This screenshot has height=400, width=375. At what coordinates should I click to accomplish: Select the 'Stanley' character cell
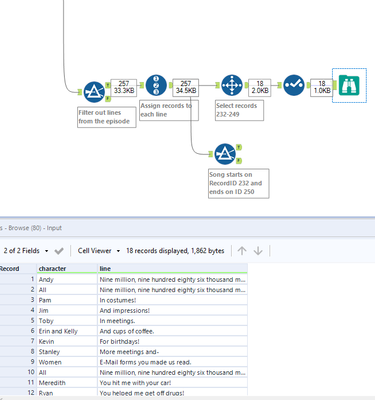click(67, 352)
